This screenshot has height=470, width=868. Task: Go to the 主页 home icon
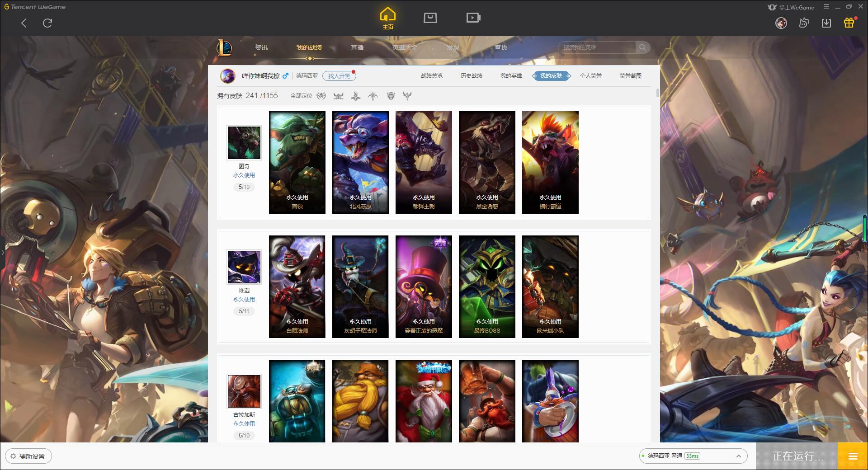(388, 19)
